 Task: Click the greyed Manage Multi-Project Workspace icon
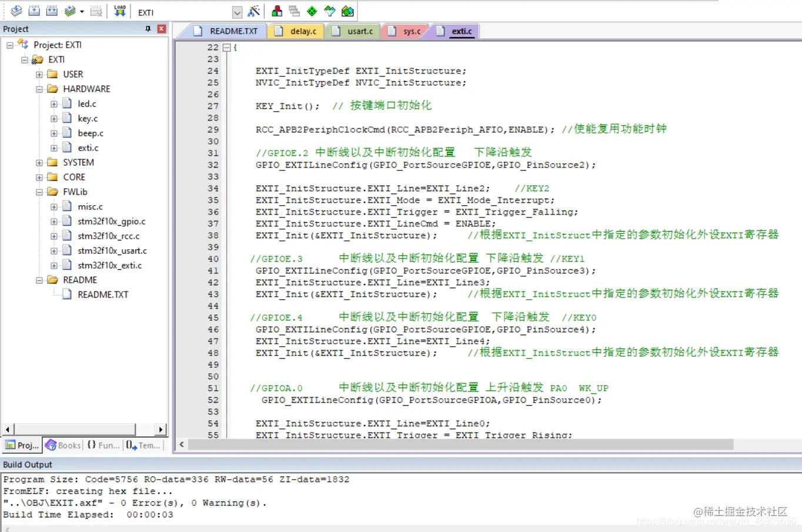[295, 11]
